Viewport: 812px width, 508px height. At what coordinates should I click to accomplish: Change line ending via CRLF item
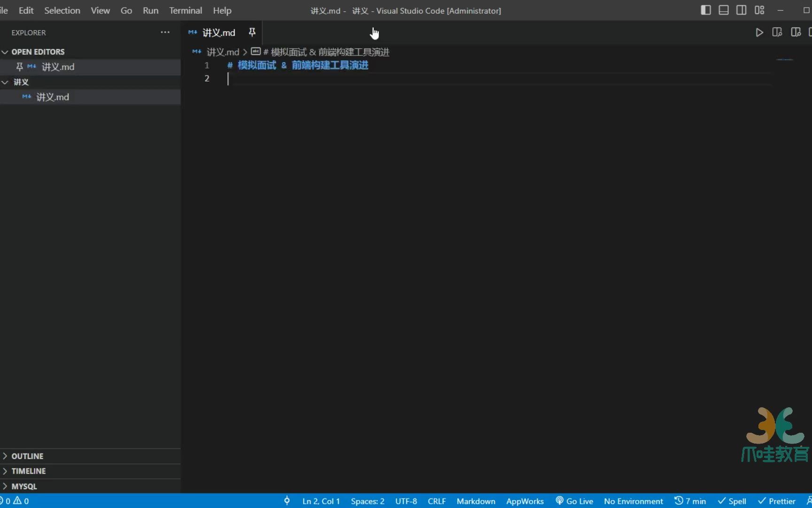tap(437, 501)
